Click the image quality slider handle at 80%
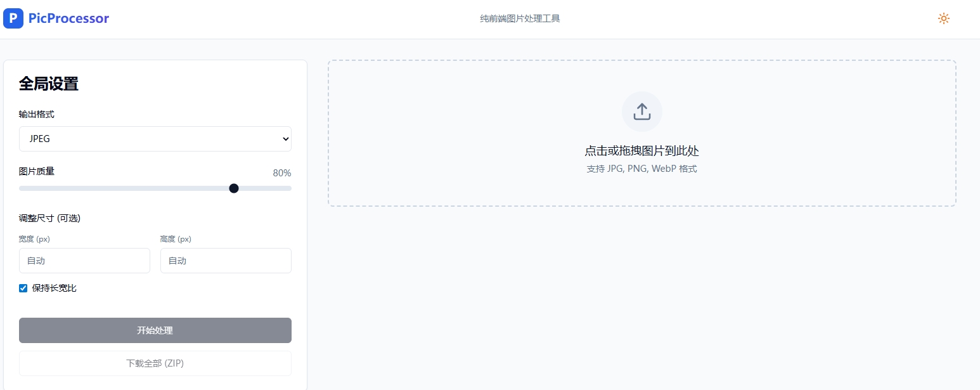The width and height of the screenshot is (980, 390). click(x=234, y=188)
